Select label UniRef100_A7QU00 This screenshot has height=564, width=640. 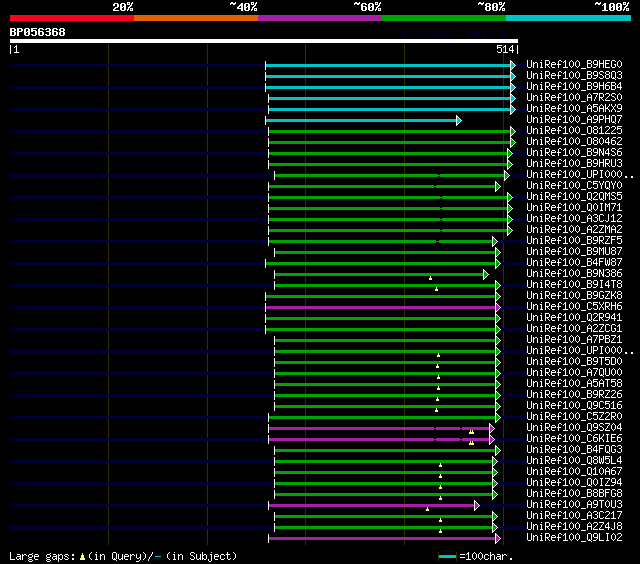point(574,373)
